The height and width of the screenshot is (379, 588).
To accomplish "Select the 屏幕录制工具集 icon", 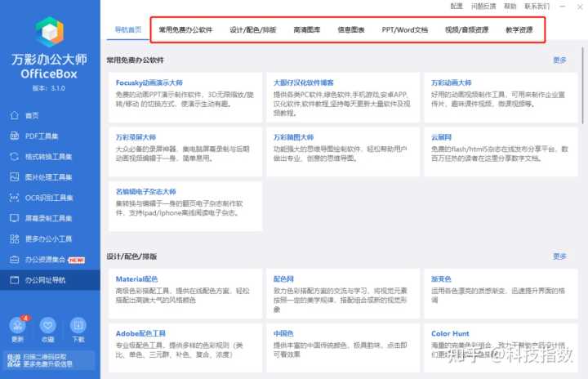I will click(x=14, y=218).
